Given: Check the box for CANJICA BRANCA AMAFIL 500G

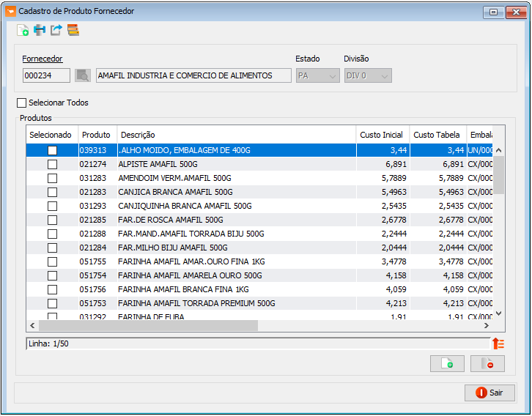Looking at the screenshot, I should click(x=52, y=192).
